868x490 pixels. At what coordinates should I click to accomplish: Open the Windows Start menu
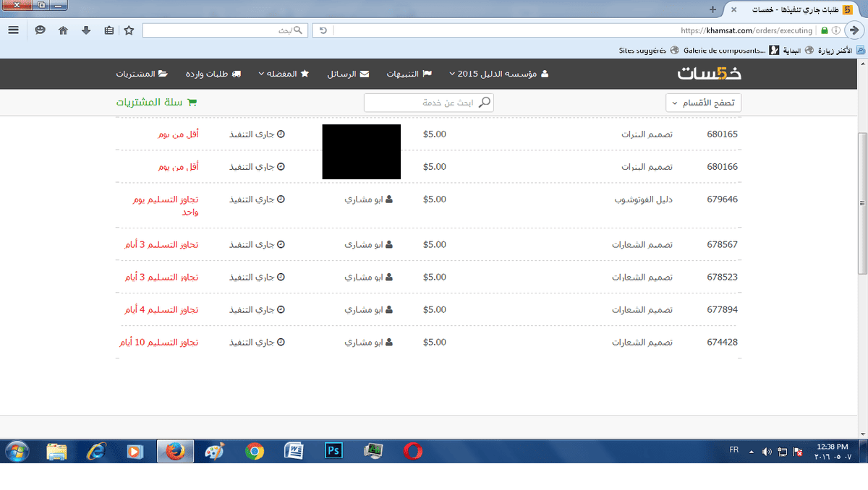pyautogui.click(x=16, y=451)
